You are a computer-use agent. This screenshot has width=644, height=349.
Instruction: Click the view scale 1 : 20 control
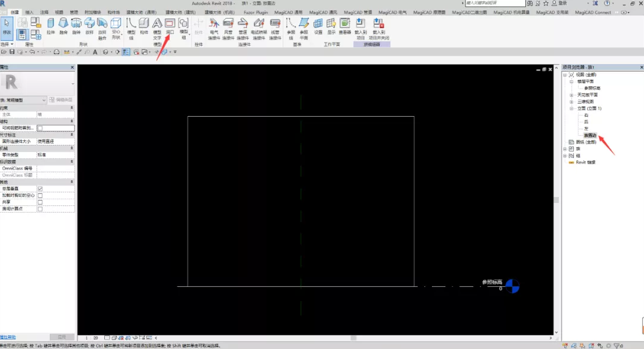(92, 338)
